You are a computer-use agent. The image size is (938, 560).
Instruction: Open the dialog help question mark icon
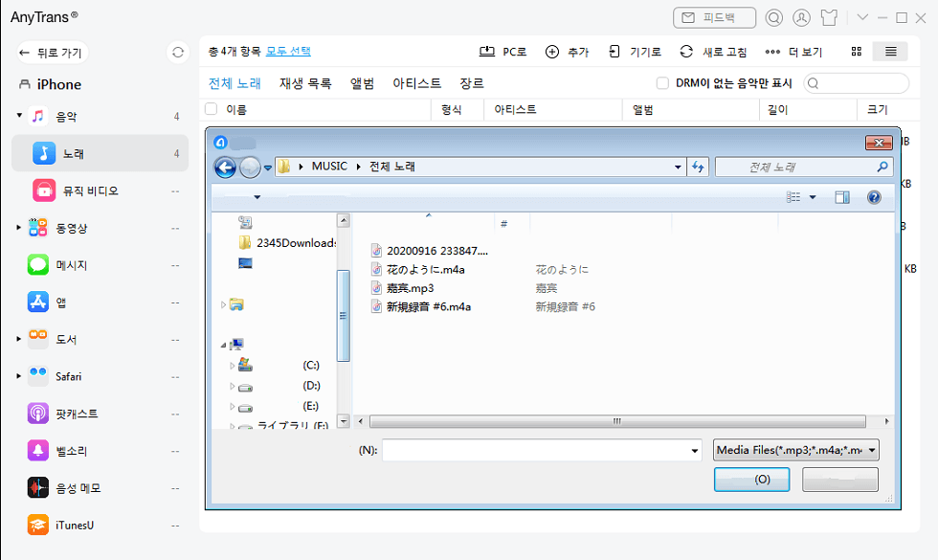coord(874,197)
